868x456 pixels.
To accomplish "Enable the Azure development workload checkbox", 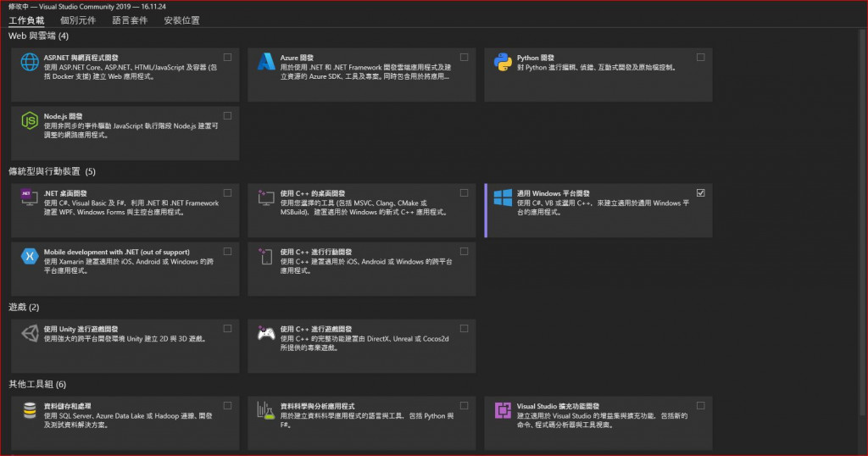I will click(464, 57).
